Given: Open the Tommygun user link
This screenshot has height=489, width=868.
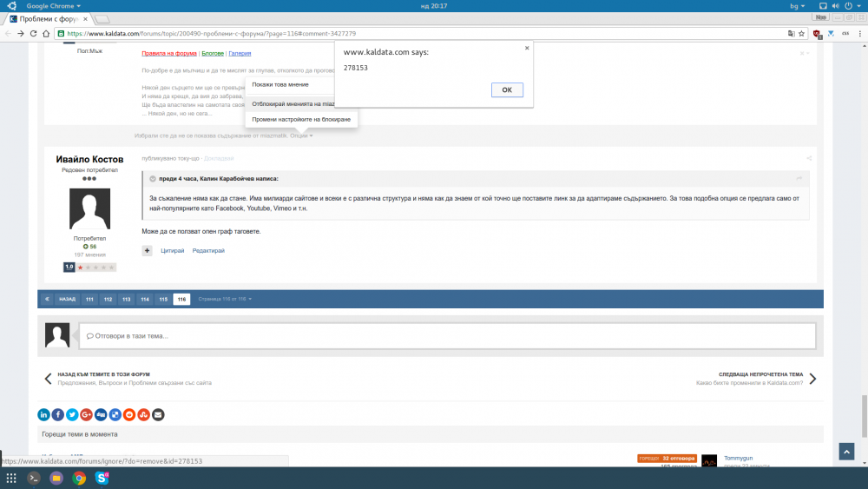Looking at the screenshot, I should pos(738,458).
